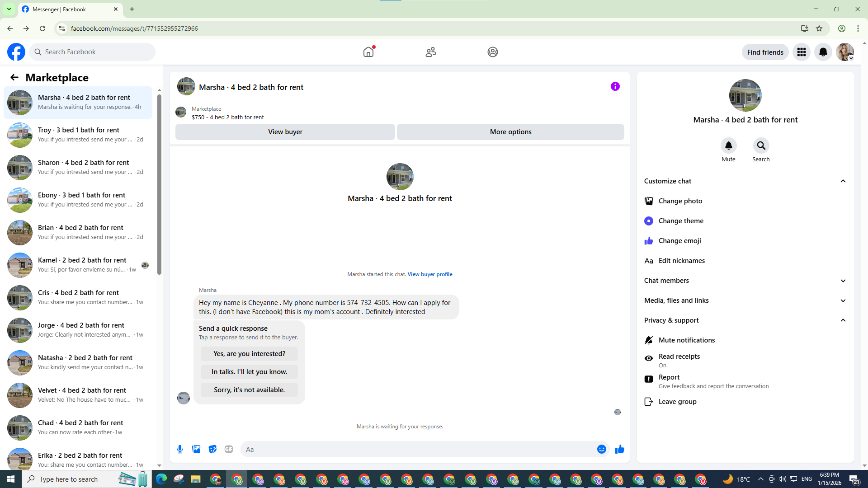Click the View buyer button

tap(285, 132)
